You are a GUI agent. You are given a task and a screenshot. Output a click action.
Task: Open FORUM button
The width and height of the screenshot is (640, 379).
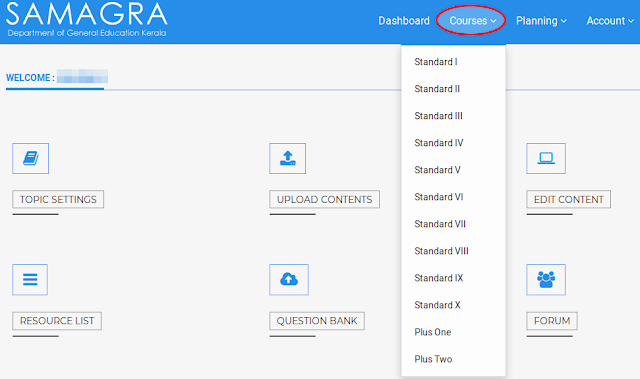tap(552, 321)
